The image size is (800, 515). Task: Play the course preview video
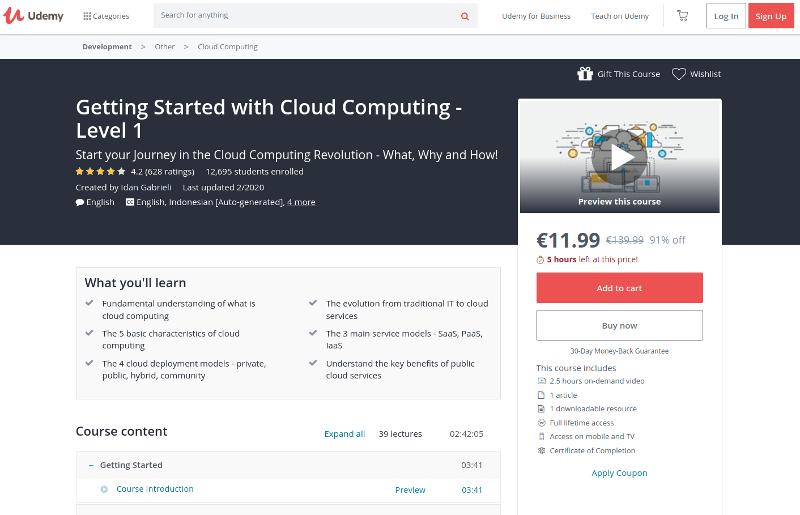[619, 157]
